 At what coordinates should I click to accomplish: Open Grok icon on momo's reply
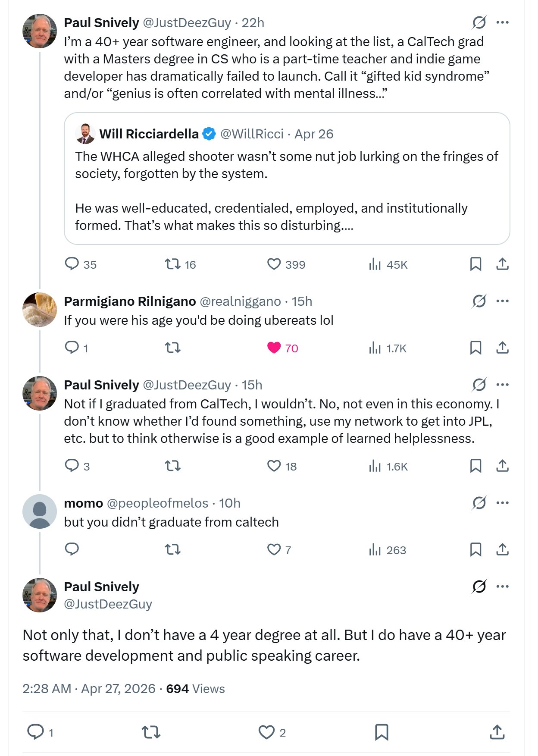[479, 503]
